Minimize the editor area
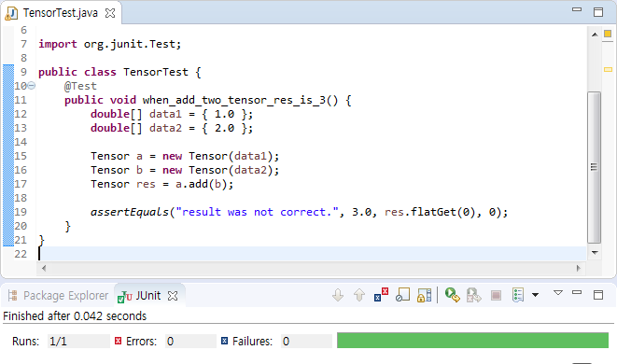 (577, 9)
